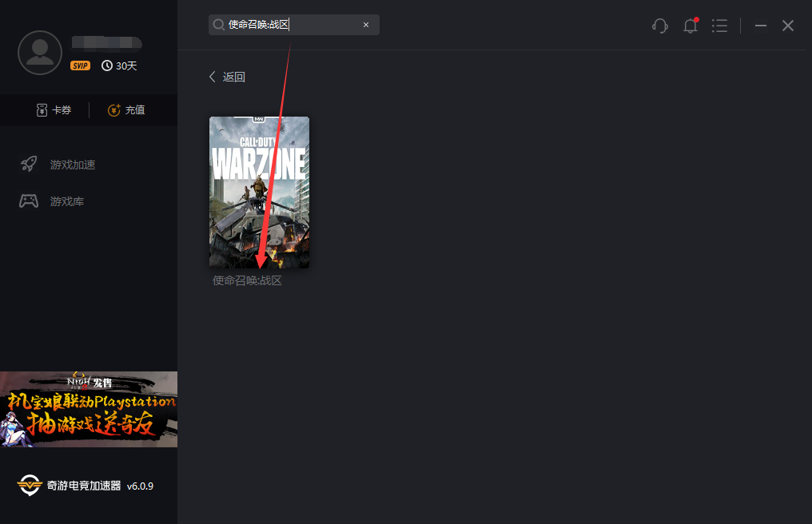Open customer service via headset icon

(659, 26)
